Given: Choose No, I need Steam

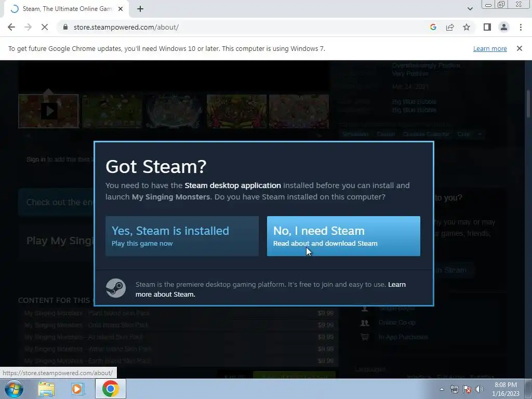Looking at the screenshot, I should click(x=343, y=236).
